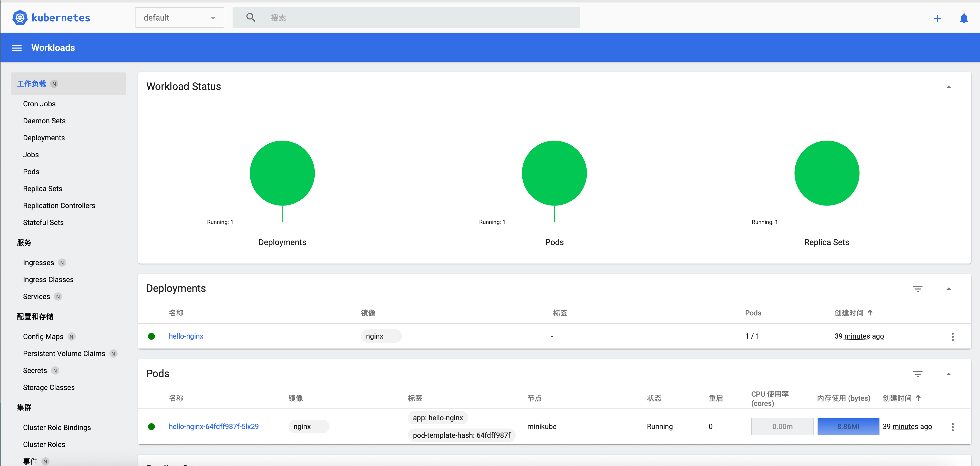Viewport: 980px width, 466px height.
Task: Open Cron Jobs in the sidebar
Action: tap(39, 104)
